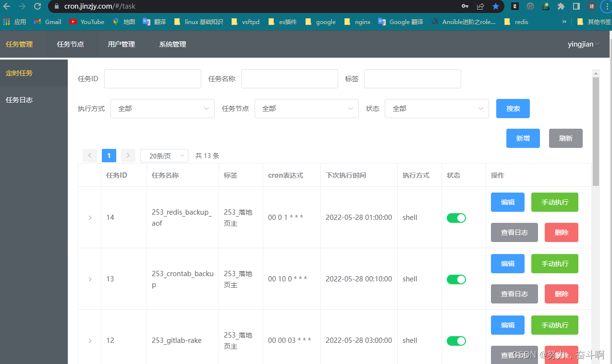Go back with the browser back arrow
Viewport: 612px width, 364px height.
point(7,6)
